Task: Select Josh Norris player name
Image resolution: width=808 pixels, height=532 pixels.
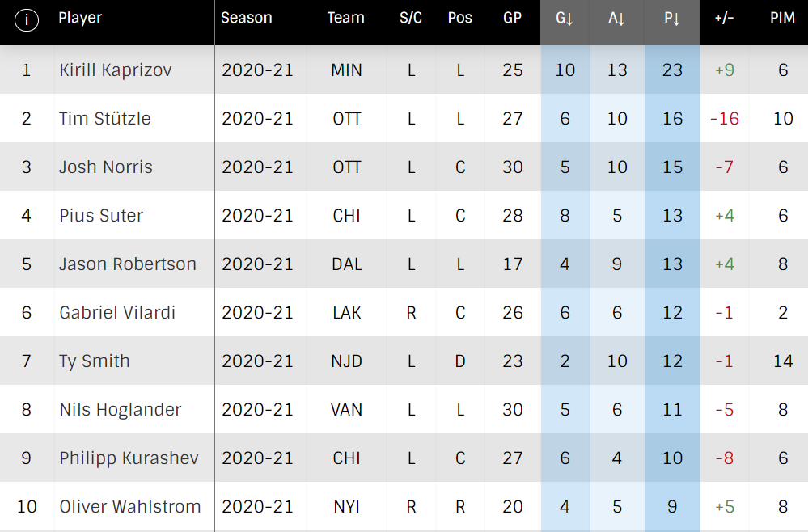Action: pyautogui.click(x=106, y=167)
